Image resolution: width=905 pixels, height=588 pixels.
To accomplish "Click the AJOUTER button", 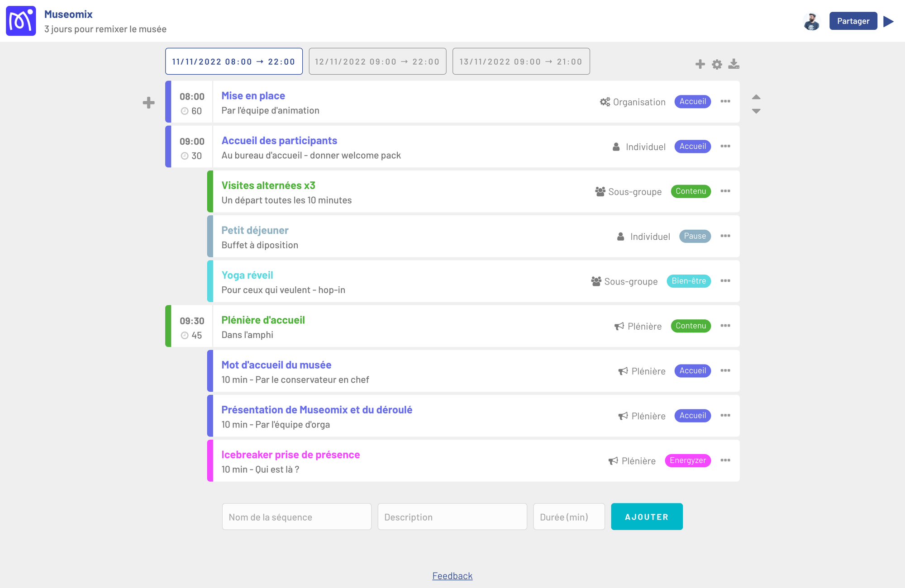I will (647, 517).
